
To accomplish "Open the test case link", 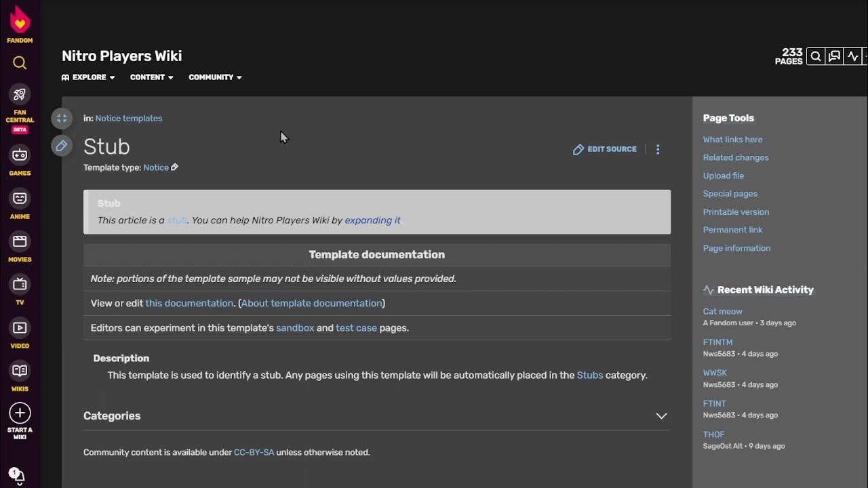I will 356,328.
